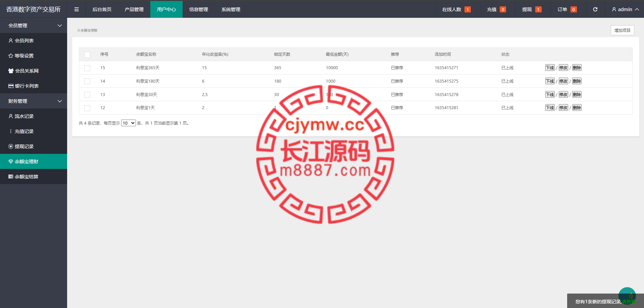Click the 利息宝1天 name cell

[145, 107]
